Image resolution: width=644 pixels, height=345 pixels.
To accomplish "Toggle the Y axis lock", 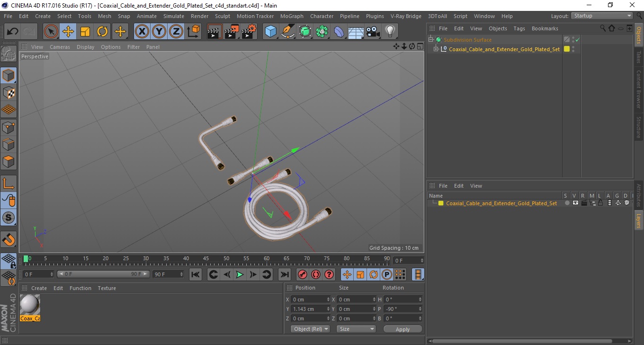I will 159,32.
